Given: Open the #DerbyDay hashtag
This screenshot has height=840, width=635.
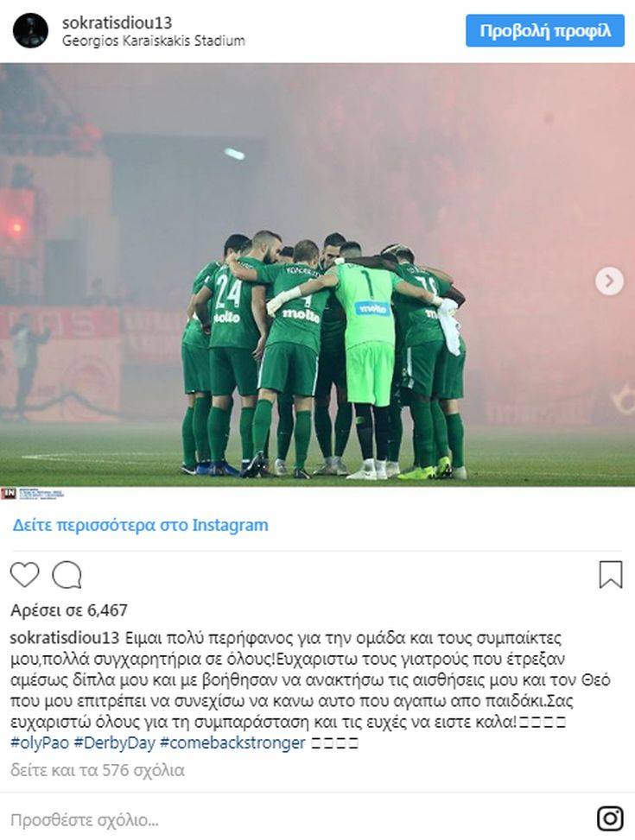Looking at the screenshot, I should [x=114, y=743].
